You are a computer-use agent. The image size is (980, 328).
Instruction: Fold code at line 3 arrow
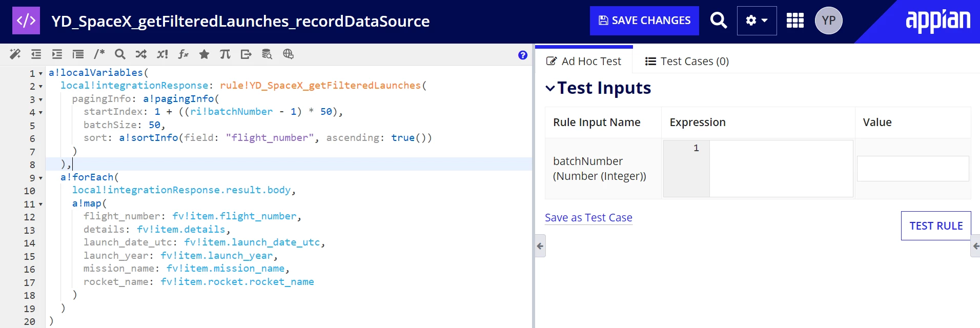click(x=40, y=99)
